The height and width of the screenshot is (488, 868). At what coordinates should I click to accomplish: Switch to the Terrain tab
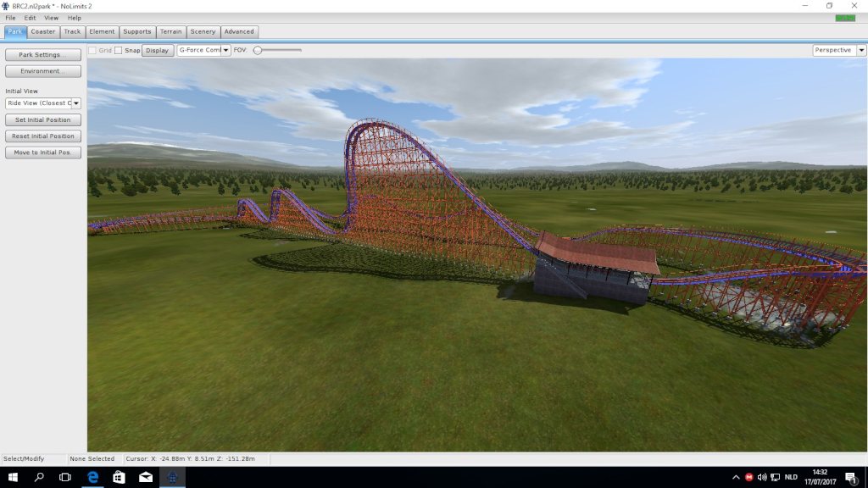pos(171,32)
